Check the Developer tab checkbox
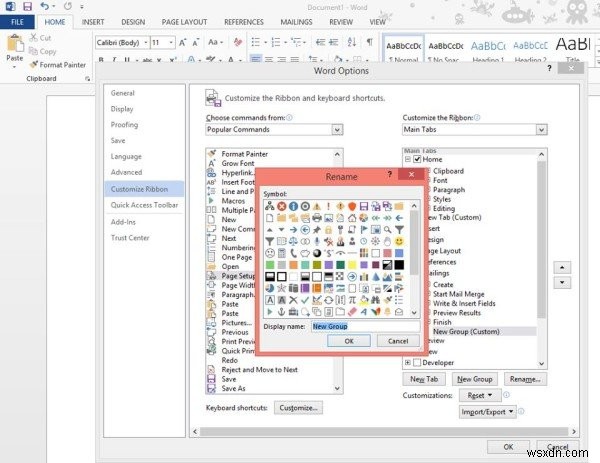The width and height of the screenshot is (600, 463). 417,362
